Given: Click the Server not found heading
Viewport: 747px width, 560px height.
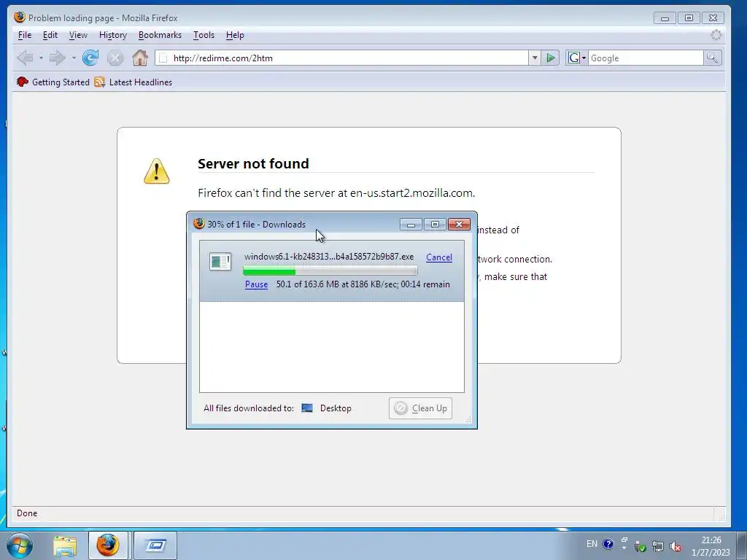Looking at the screenshot, I should [253, 164].
